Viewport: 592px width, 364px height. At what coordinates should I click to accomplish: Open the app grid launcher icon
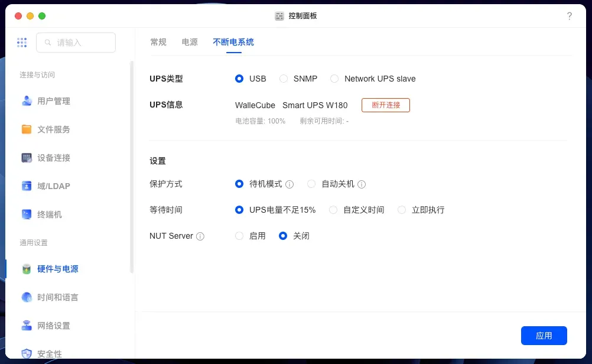click(22, 43)
